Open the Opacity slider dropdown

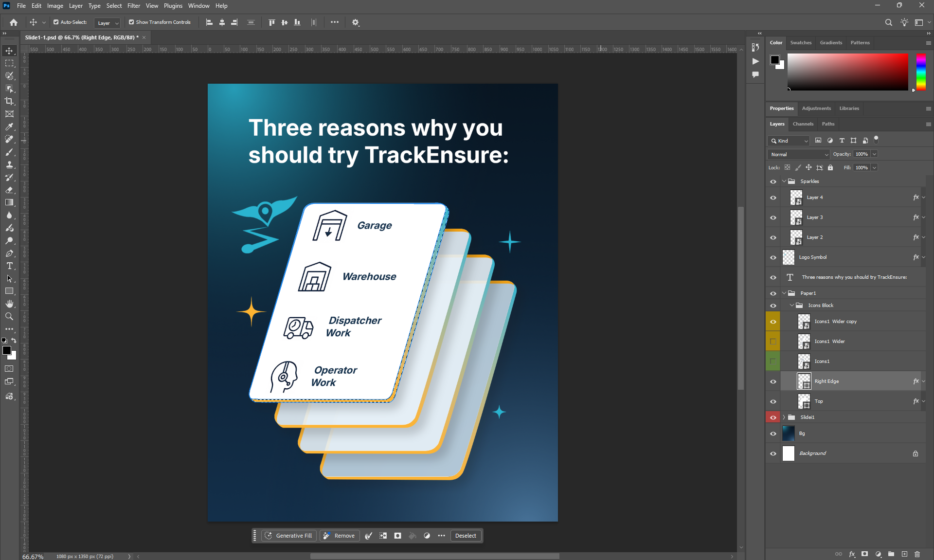point(874,154)
